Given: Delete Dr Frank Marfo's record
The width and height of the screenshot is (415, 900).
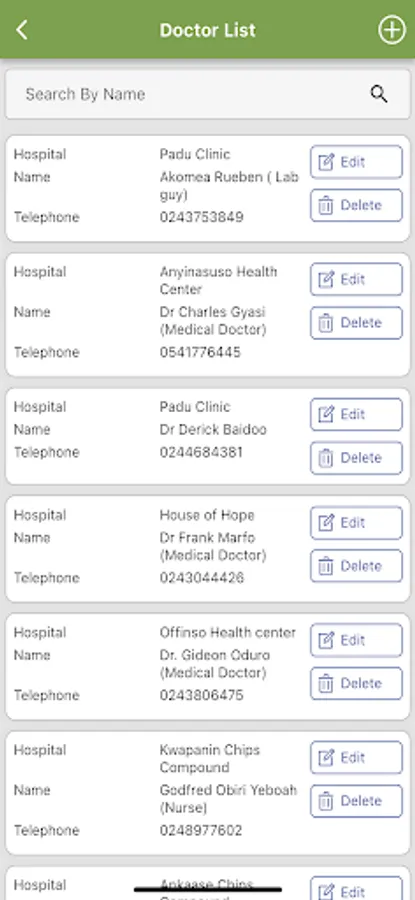Looking at the screenshot, I should coord(356,566).
